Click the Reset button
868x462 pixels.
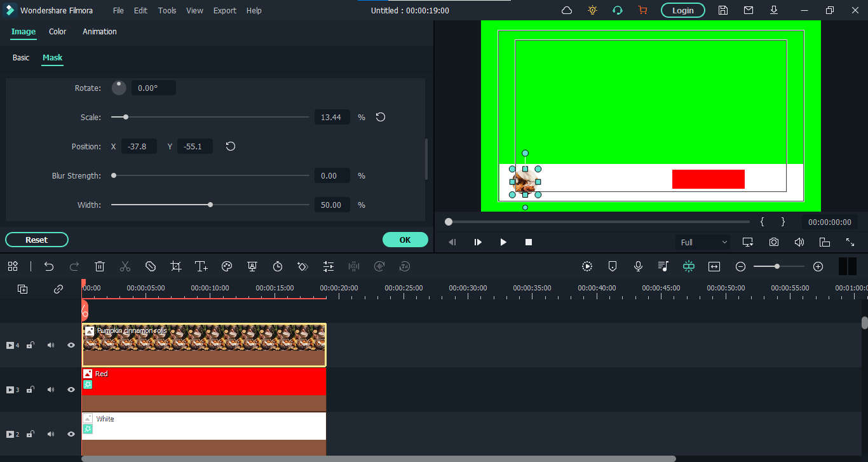pos(37,240)
